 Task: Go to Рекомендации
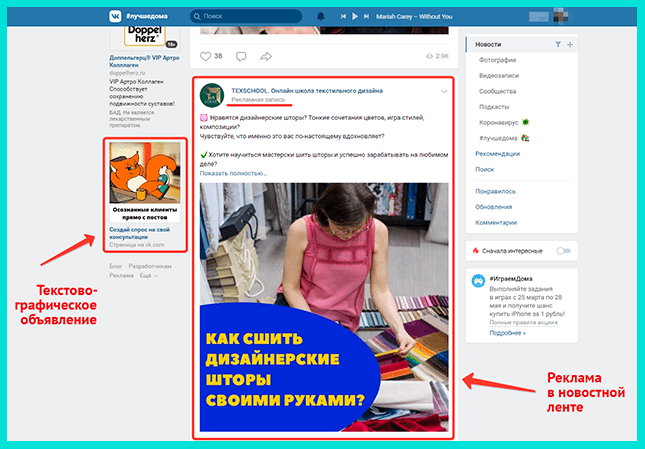(497, 154)
